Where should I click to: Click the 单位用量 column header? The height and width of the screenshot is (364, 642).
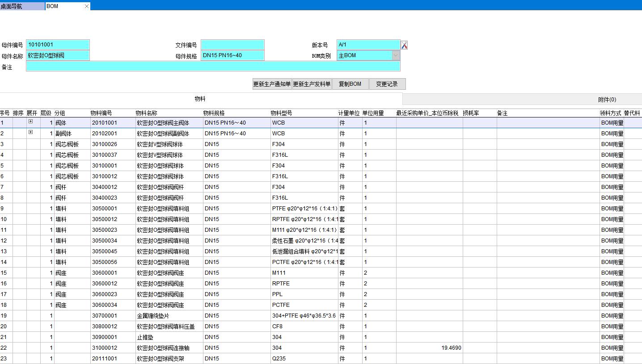373,113
